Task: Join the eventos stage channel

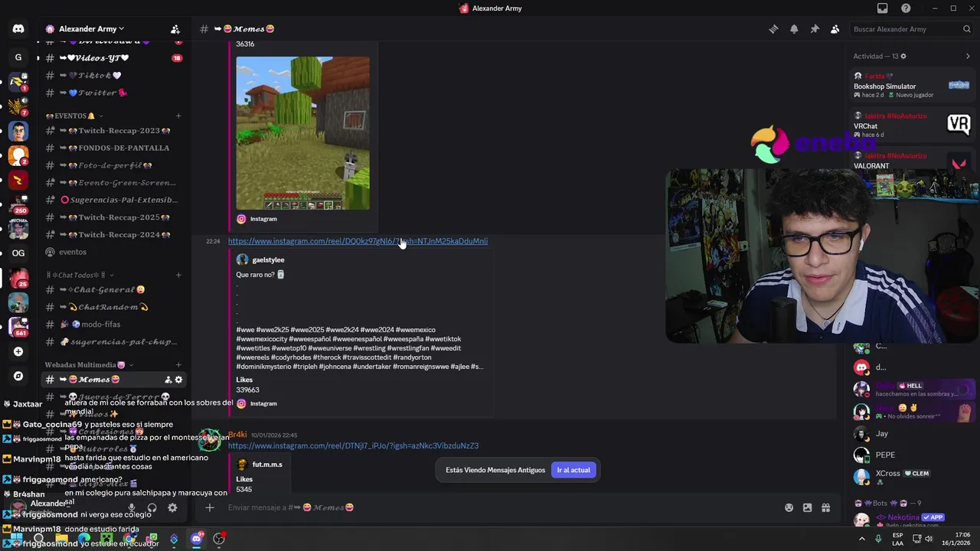Action: 113,252
